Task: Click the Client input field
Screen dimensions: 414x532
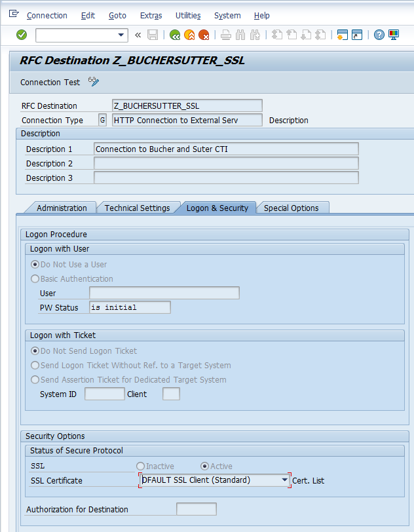Action: point(172,394)
